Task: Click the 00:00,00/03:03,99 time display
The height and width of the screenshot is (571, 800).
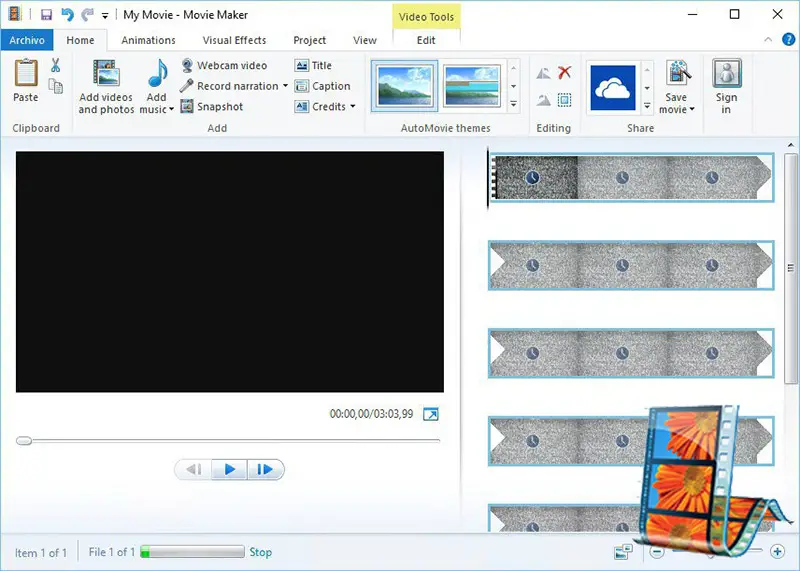Action: [371, 414]
